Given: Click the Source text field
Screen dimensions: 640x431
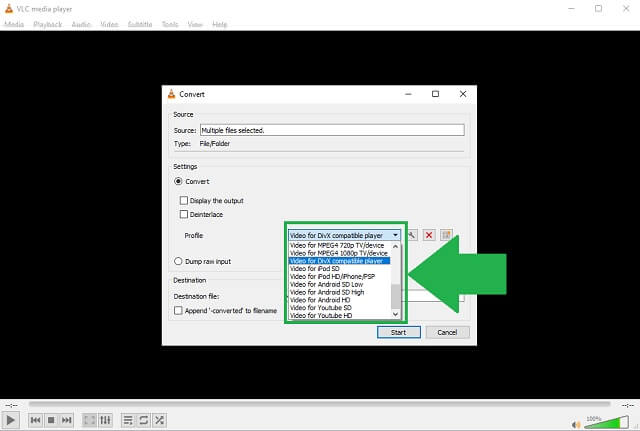Looking at the screenshot, I should pyautogui.click(x=332, y=130).
